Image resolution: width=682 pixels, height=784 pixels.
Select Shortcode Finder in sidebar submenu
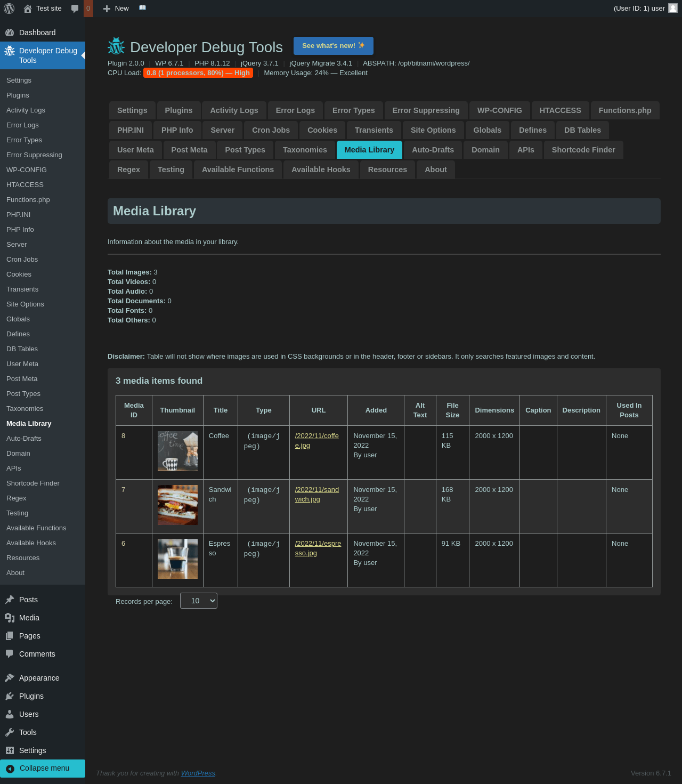pyautogui.click(x=33, y=483)
